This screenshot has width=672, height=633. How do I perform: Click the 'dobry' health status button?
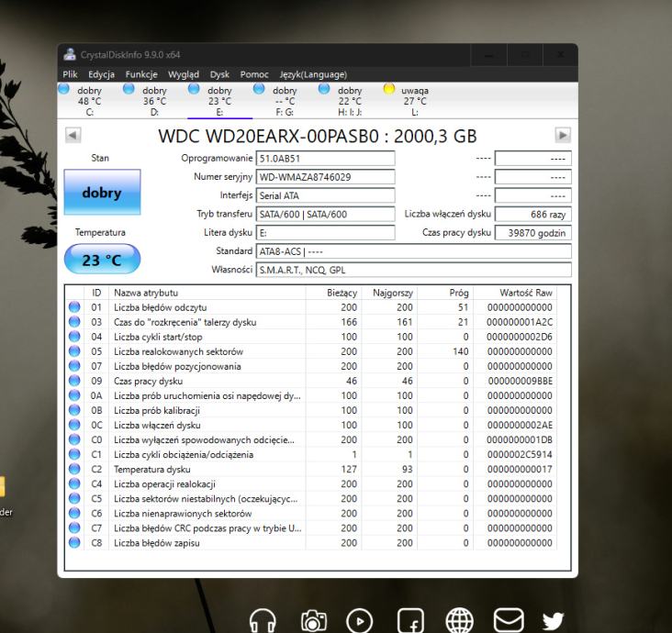point(102,193)
